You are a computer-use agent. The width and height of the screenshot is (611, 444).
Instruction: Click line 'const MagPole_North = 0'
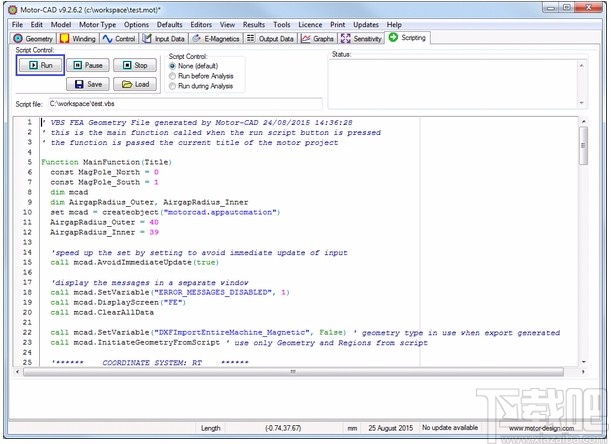104,172
